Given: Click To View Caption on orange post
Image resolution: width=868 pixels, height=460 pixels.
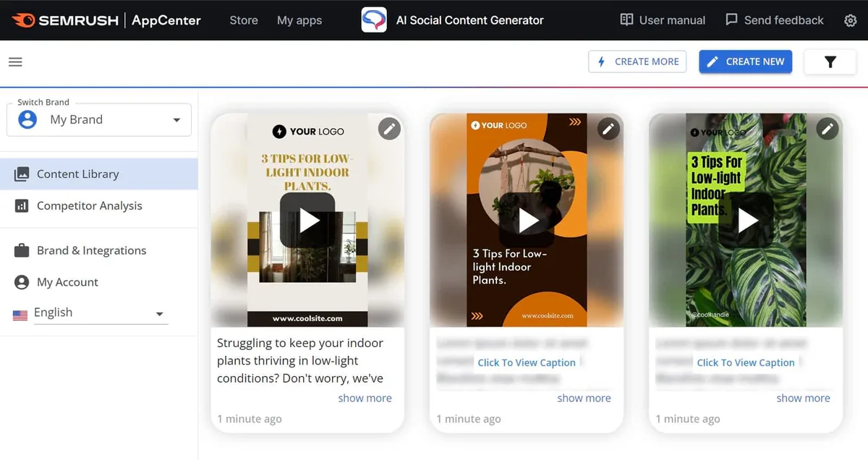Looking at the screenshot, I should click(x=527, y=362).
